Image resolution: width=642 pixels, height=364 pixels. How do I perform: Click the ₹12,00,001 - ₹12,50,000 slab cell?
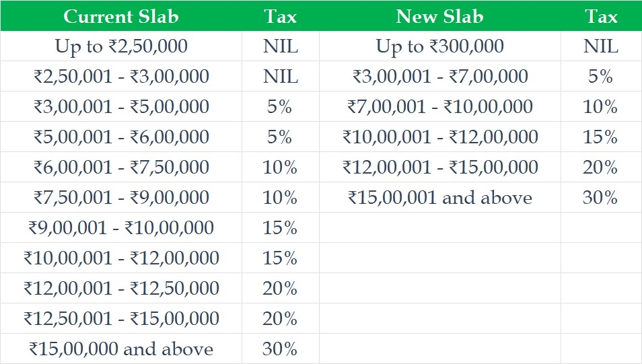point(121,289)
